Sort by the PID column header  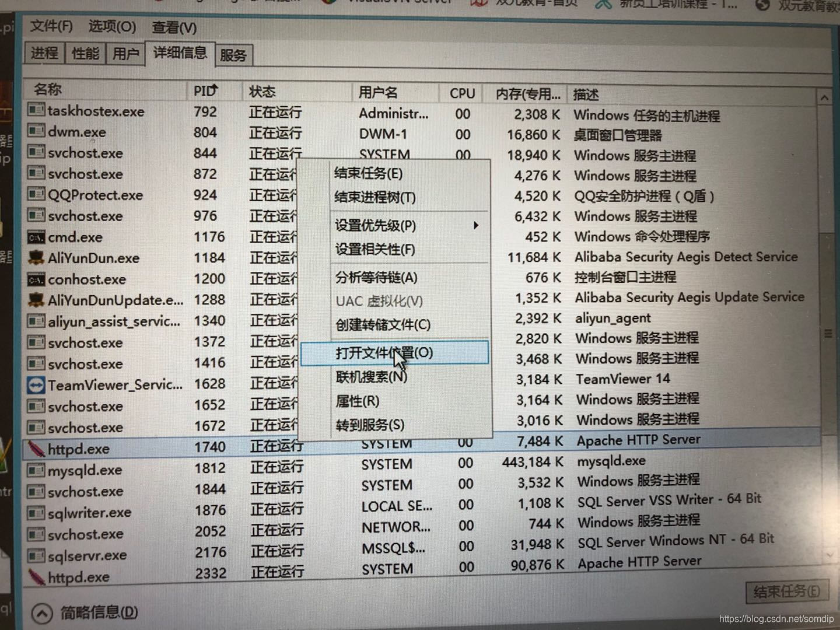point(213,90)
